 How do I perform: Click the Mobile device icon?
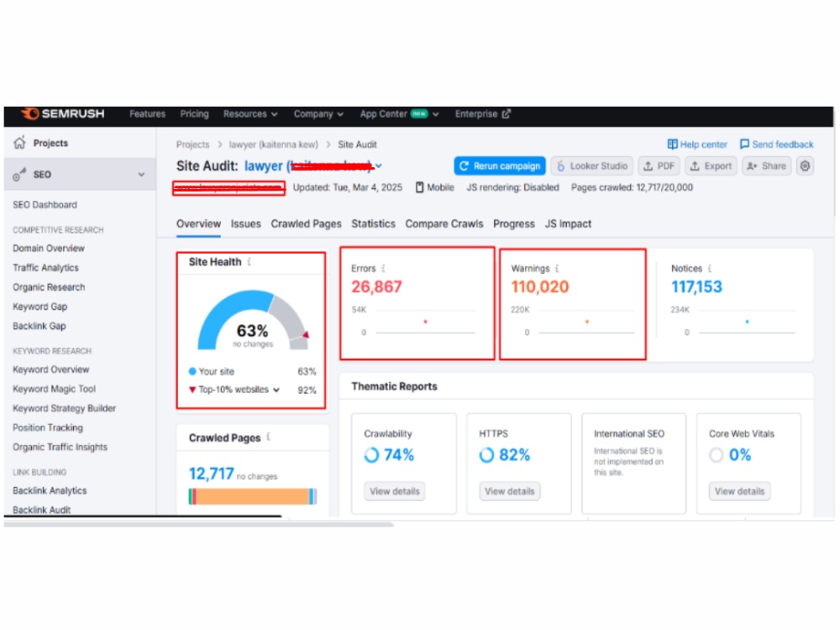(419, 187)
